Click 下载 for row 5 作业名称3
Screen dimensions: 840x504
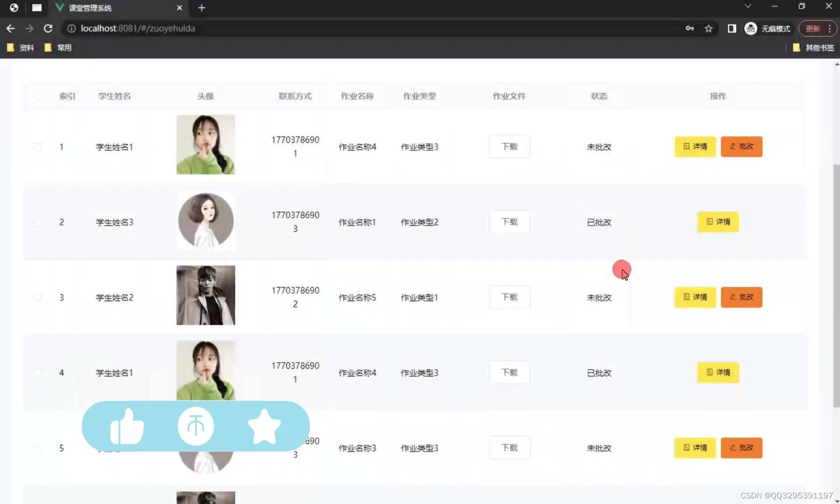[510, 448]
